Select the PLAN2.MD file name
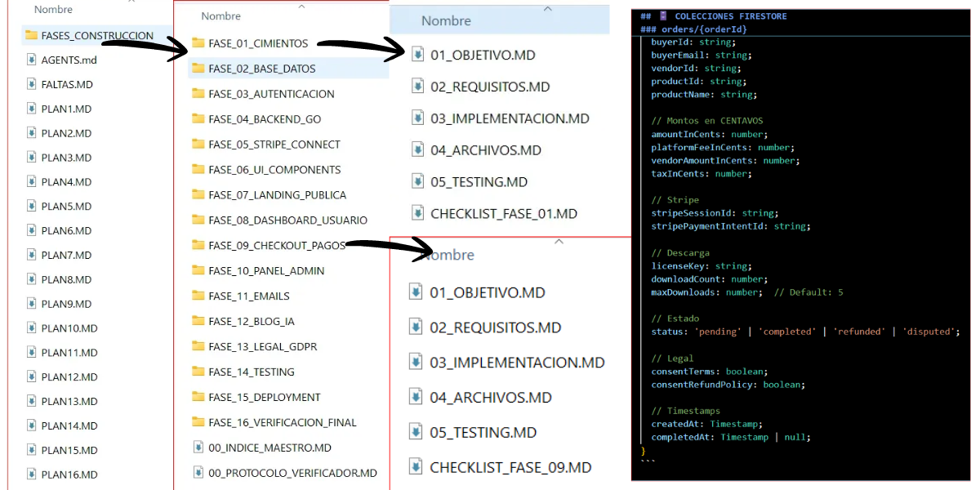The image size is (980, 490). 66,133
